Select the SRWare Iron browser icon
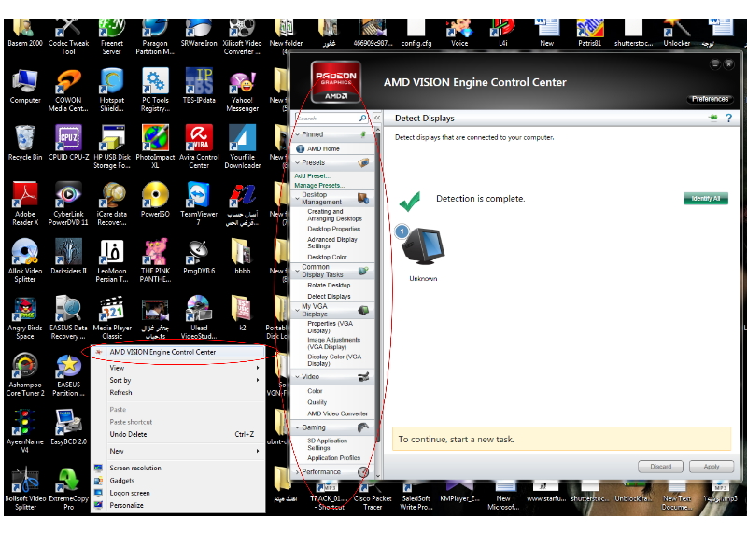The image size is (747, 560). coord(199,34)
